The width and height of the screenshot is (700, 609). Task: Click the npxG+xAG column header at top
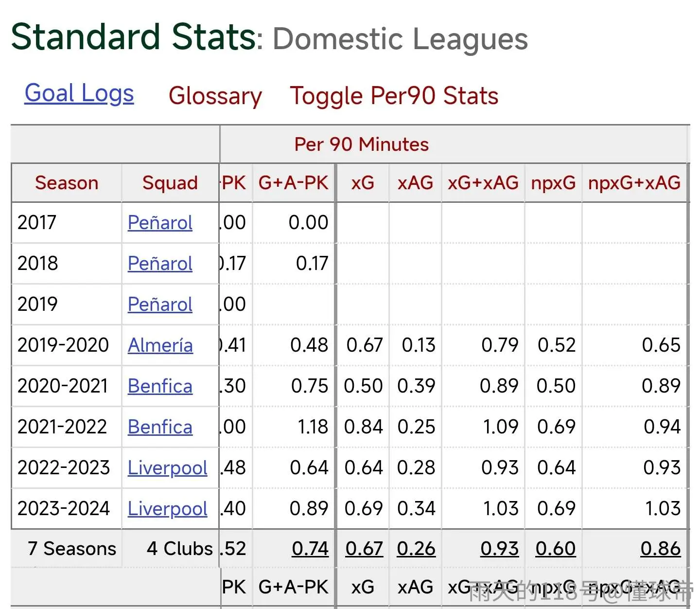point(634,183)
